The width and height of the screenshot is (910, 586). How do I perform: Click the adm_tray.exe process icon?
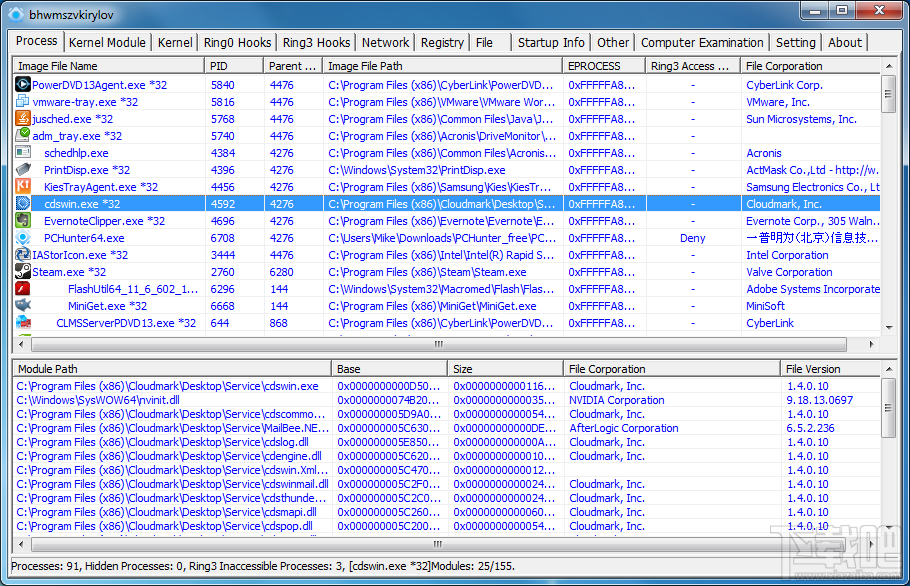point(23,135)
